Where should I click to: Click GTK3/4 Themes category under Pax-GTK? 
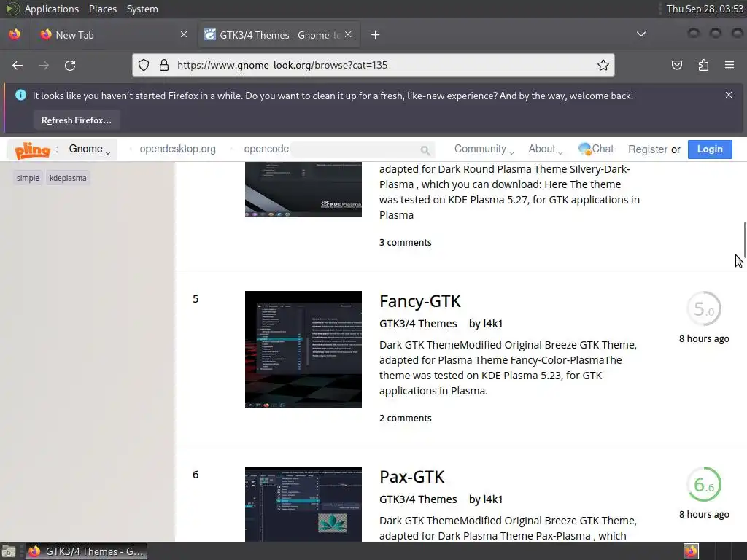(418, 499)
